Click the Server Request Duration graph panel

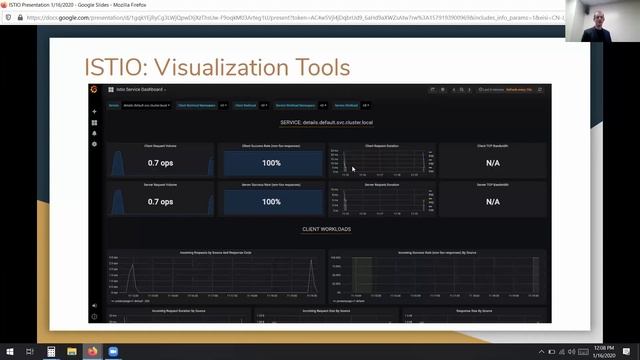pos(382,199)
